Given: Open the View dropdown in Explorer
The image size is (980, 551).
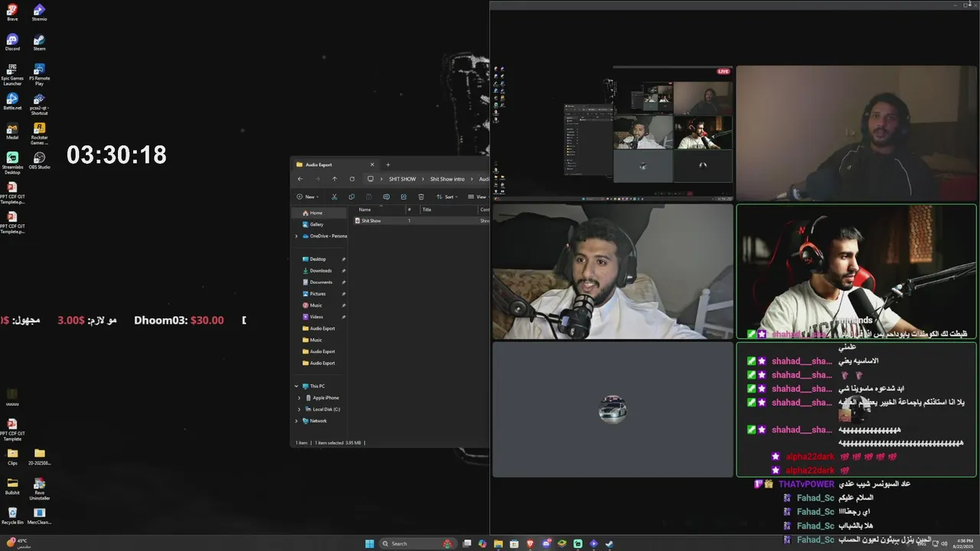Looking at the screenshot, I should tap(478, 197).
